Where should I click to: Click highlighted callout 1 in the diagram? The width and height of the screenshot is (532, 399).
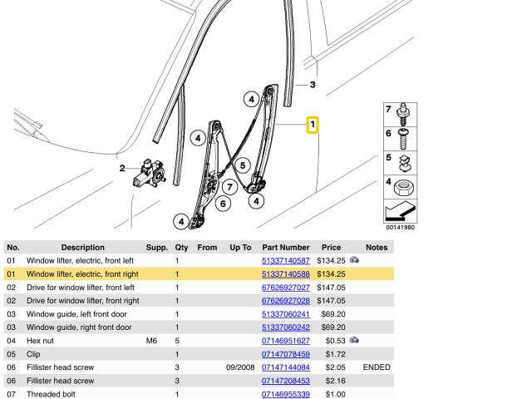pos(312,126)
